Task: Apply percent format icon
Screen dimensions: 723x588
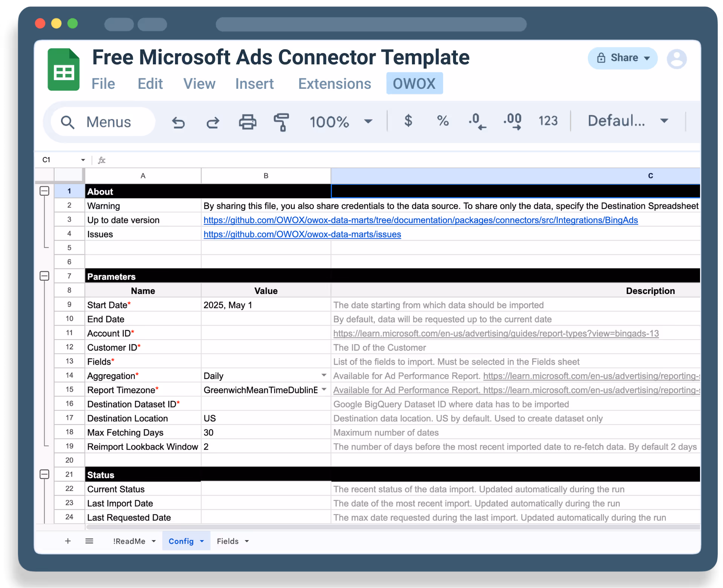Action: coord(442,121)
